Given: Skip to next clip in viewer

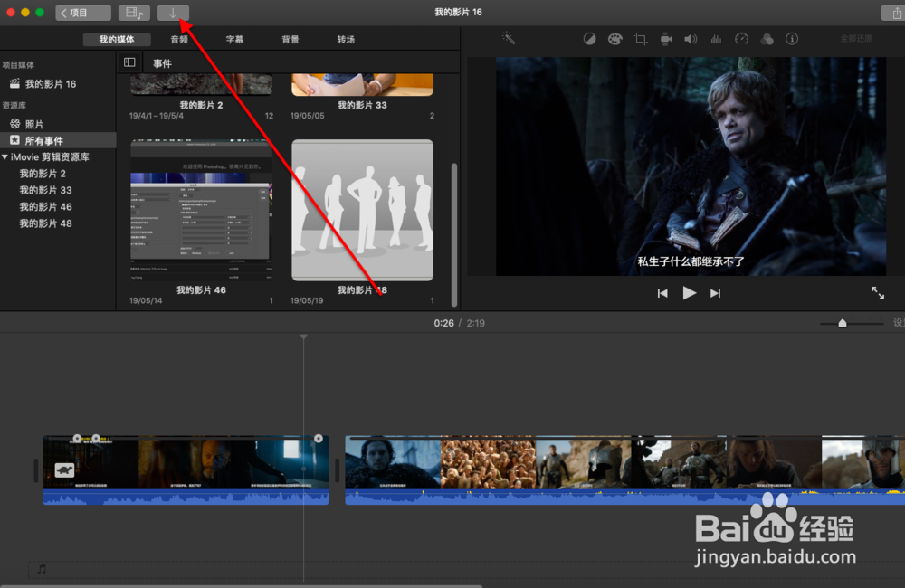Looking at the screenshot, I should [x=716, y=293].
